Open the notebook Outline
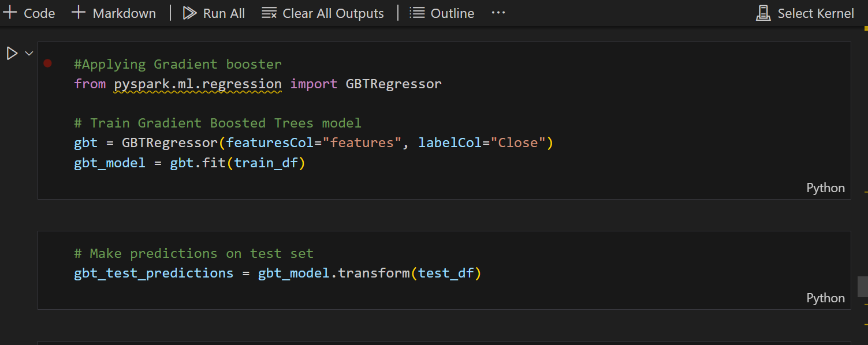 coord(442,13)
